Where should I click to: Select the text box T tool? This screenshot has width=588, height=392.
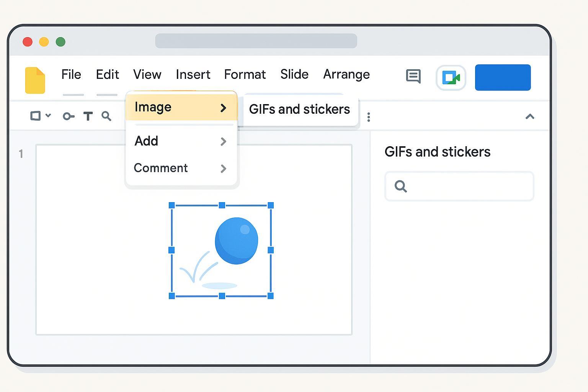(x=88, y=116)
